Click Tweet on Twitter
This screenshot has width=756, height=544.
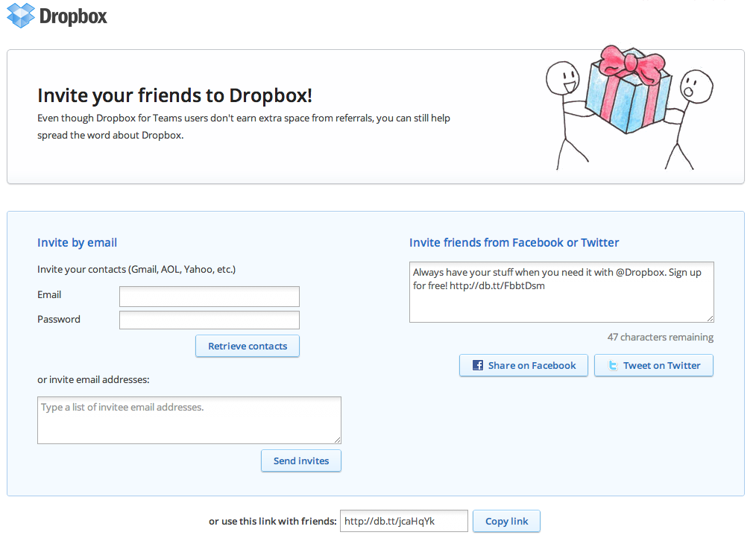[x=654, y=365]
